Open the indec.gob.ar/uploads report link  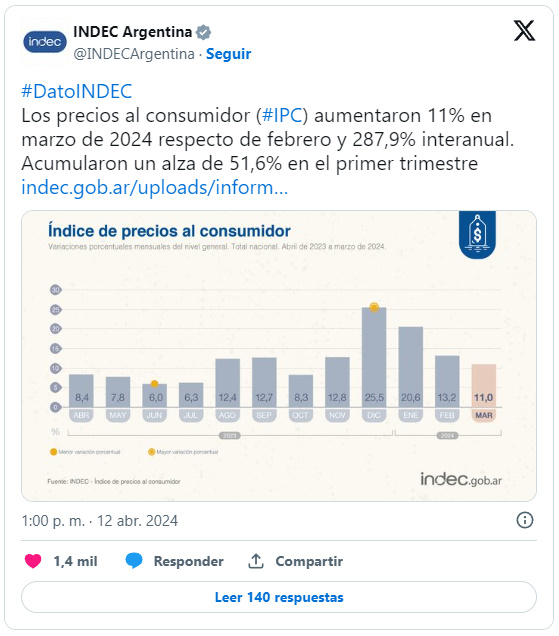[x=155, y=187]
